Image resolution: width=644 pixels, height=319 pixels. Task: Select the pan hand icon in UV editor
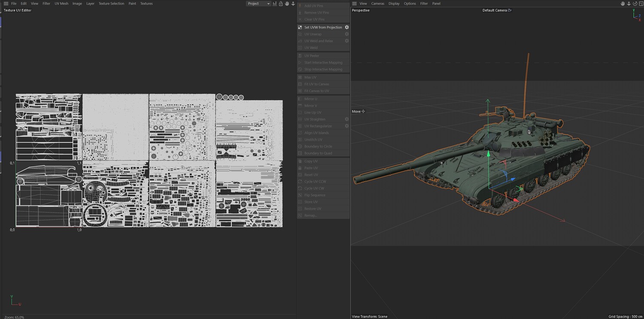pyautogui.click(x=287, y=3)
